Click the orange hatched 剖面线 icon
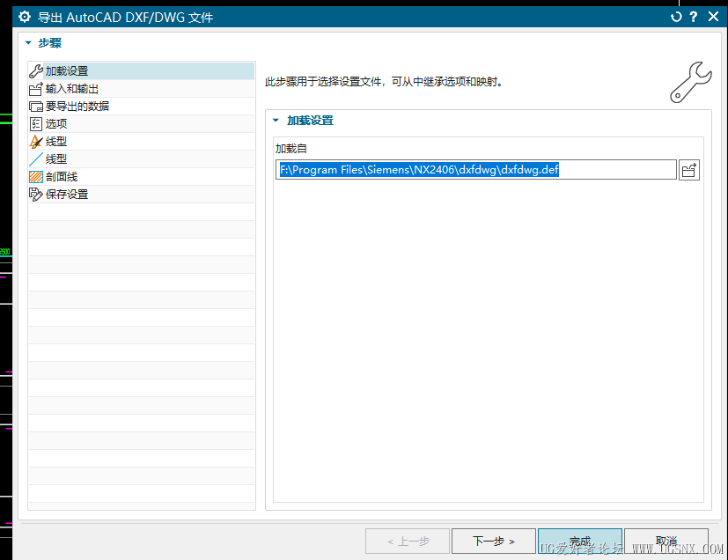The height and width of the screenshot is (560, 728). click(x=36, y=177)
